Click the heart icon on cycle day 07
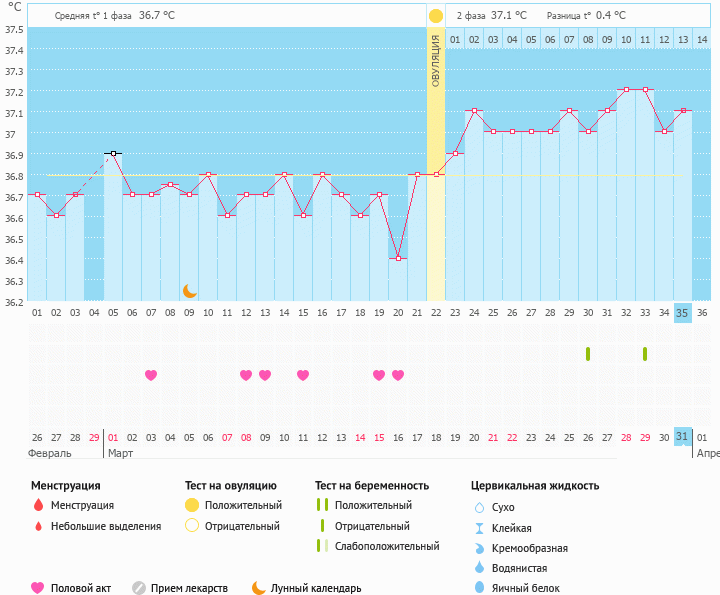Viewport: 720px width, 595px height. point(151,375)
